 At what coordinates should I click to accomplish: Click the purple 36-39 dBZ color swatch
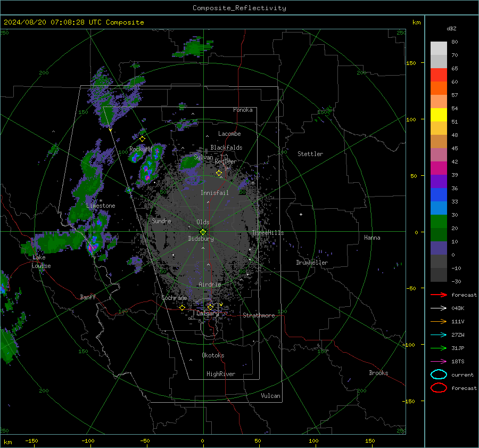pyautogui.click(x=439, y=182)
